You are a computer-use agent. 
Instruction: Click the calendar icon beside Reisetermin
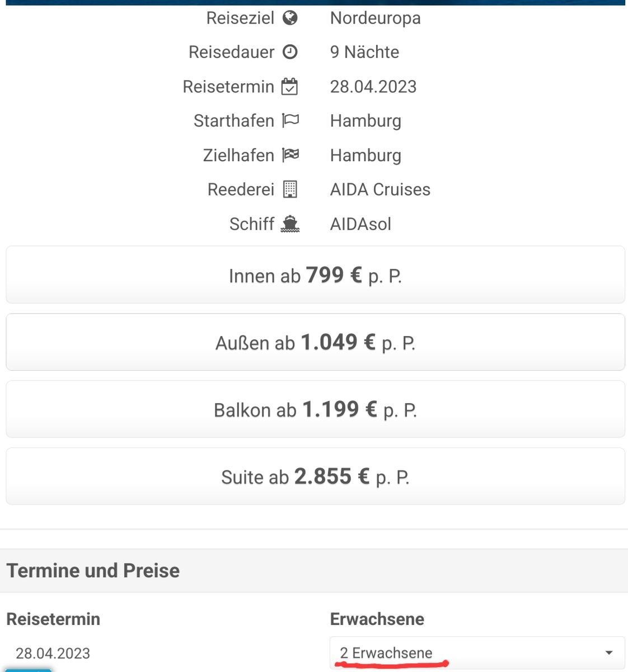pyautogui.click(x=289, y=87)
